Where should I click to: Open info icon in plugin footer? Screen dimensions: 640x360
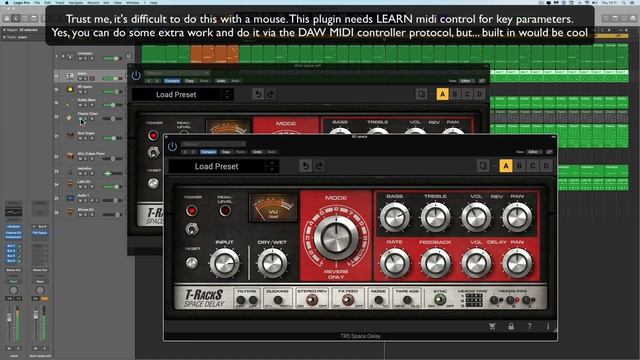tap(548, 326)
